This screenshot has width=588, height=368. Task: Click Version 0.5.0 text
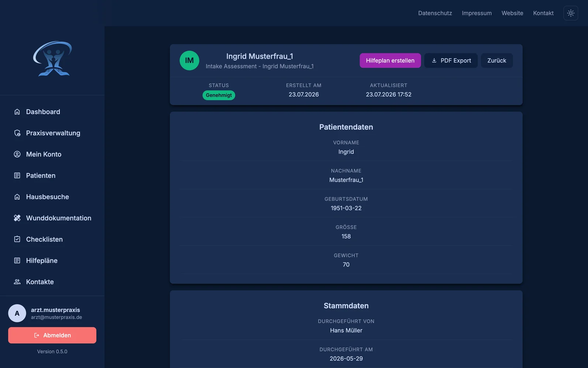click(x=52, y=351)
